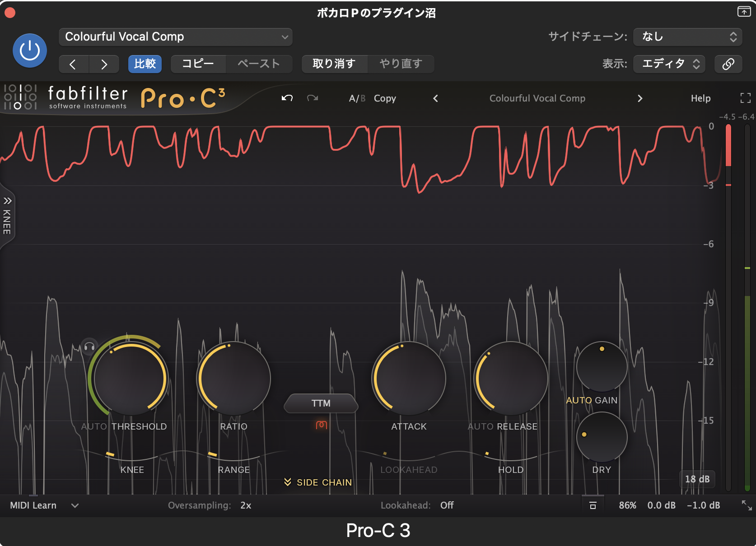
Task: Open the FabFilter preset name browser
Action: [537, 98]
